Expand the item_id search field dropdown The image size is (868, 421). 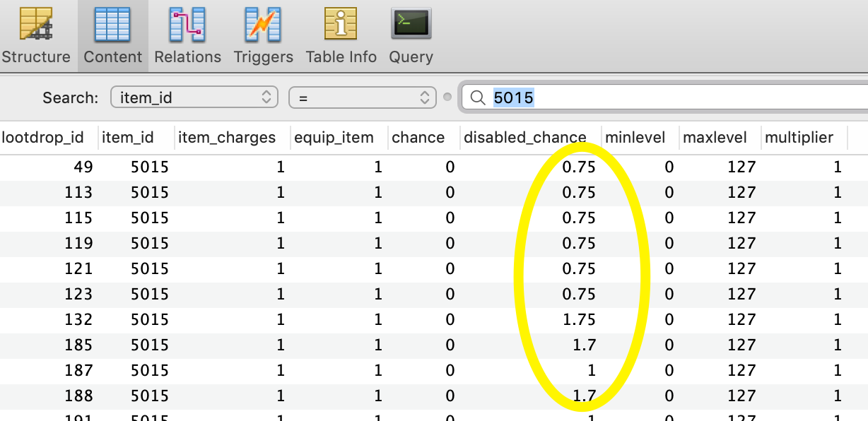coord(194,97)
